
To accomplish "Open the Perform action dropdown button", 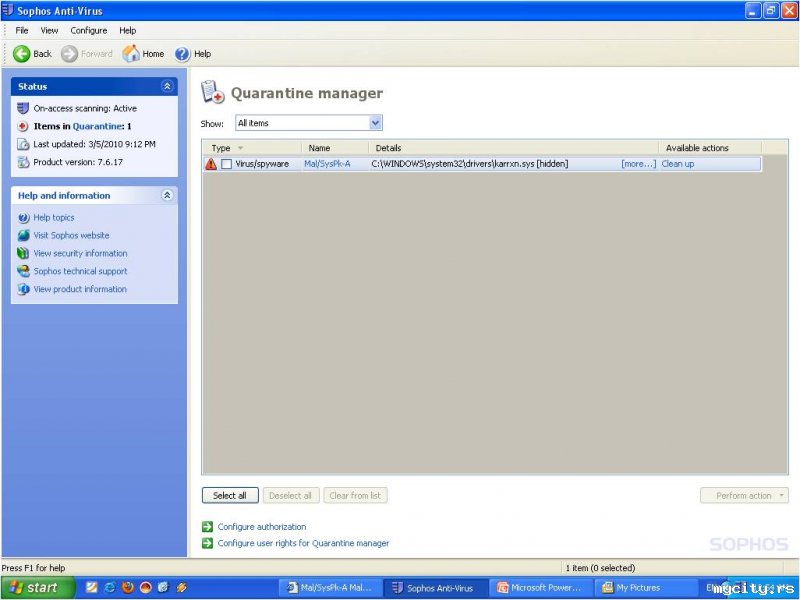I will click(744, 495).
